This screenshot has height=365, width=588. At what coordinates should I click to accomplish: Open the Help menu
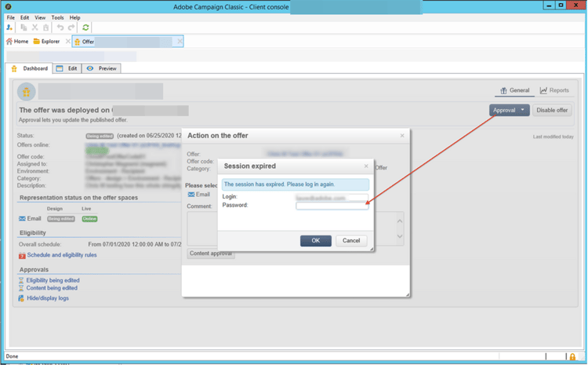point(74,17)
